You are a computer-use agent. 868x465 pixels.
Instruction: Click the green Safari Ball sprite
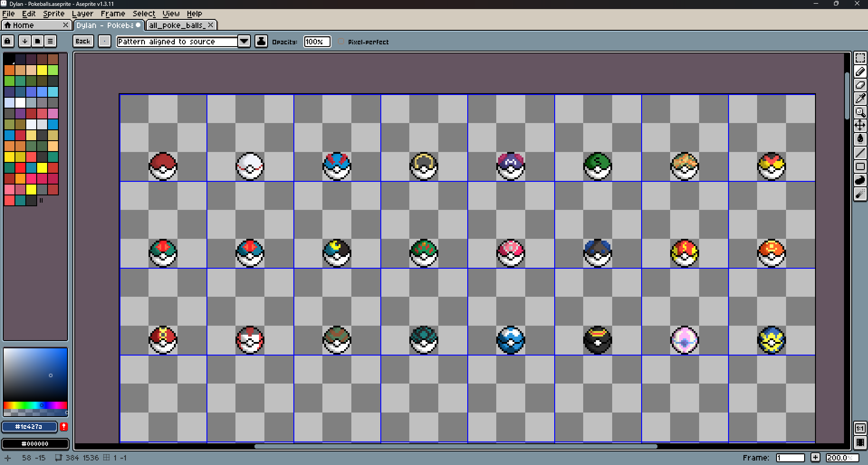click(598, 166)
